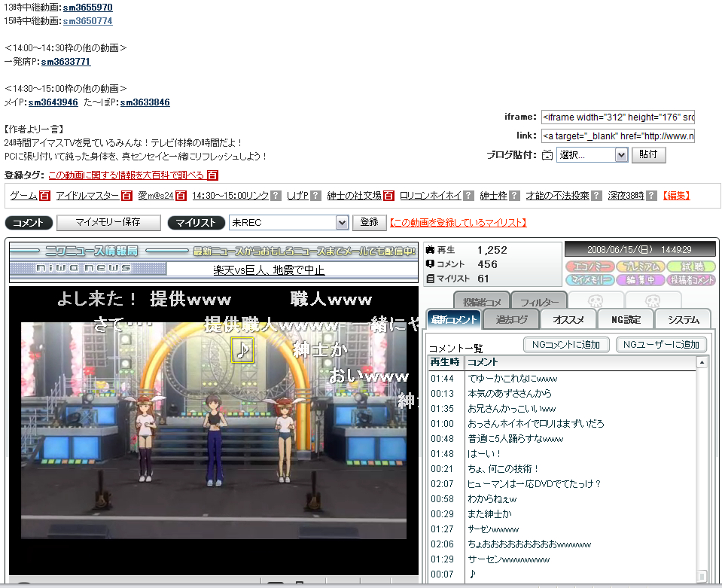722x588 pixels.
Task: Click the question mark icon beside しげP tag
Action: (315, 196)
